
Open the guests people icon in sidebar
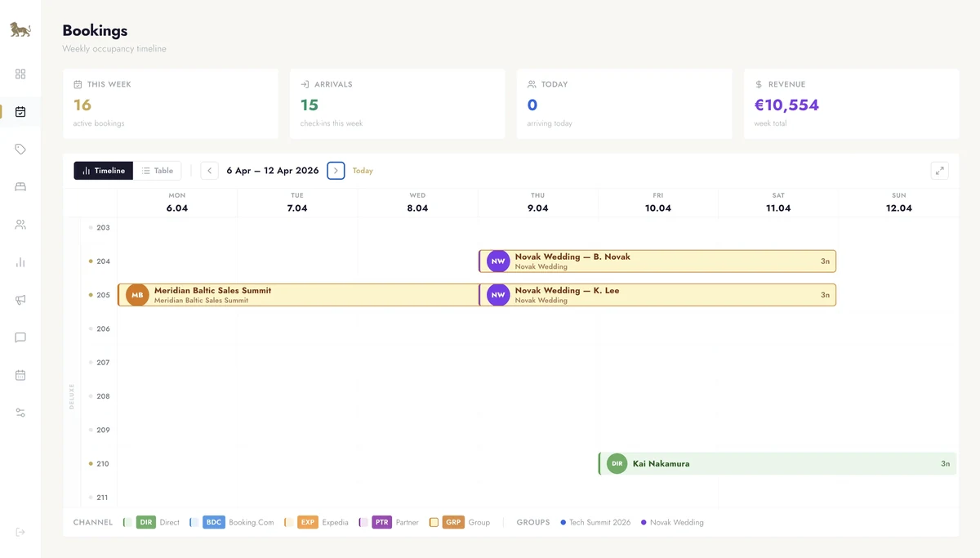(x=20, y=225)
